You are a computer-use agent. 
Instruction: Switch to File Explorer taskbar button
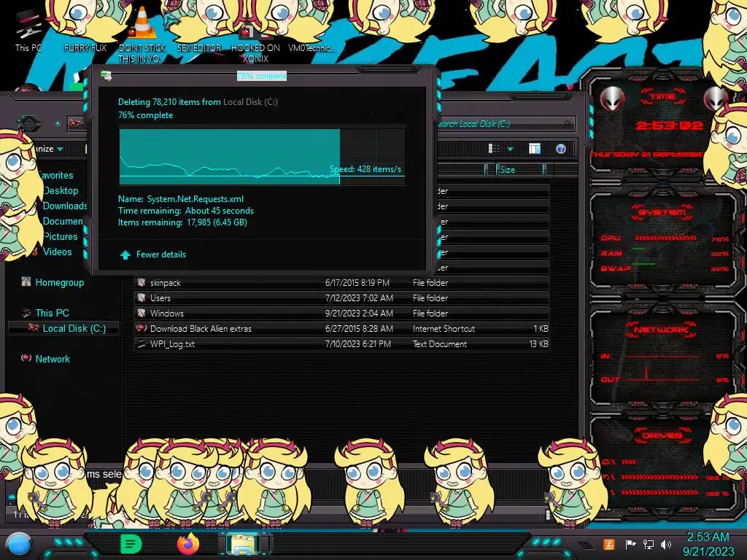tap(244, 544)
